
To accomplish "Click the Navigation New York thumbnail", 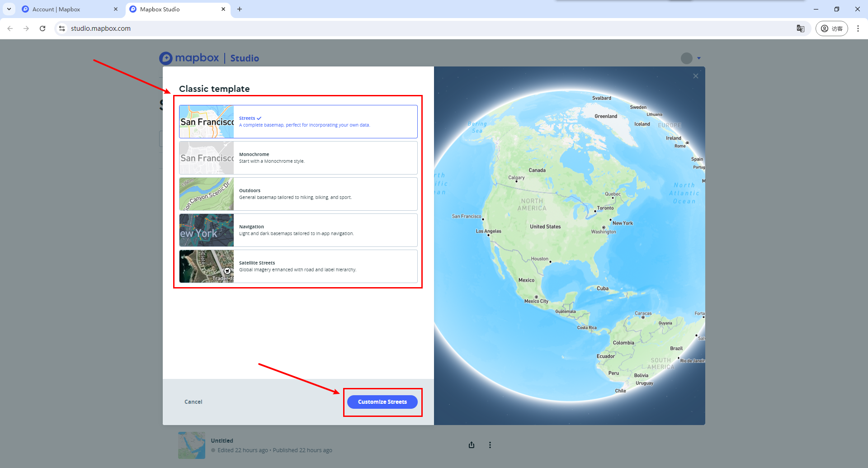I will [207, 230].
